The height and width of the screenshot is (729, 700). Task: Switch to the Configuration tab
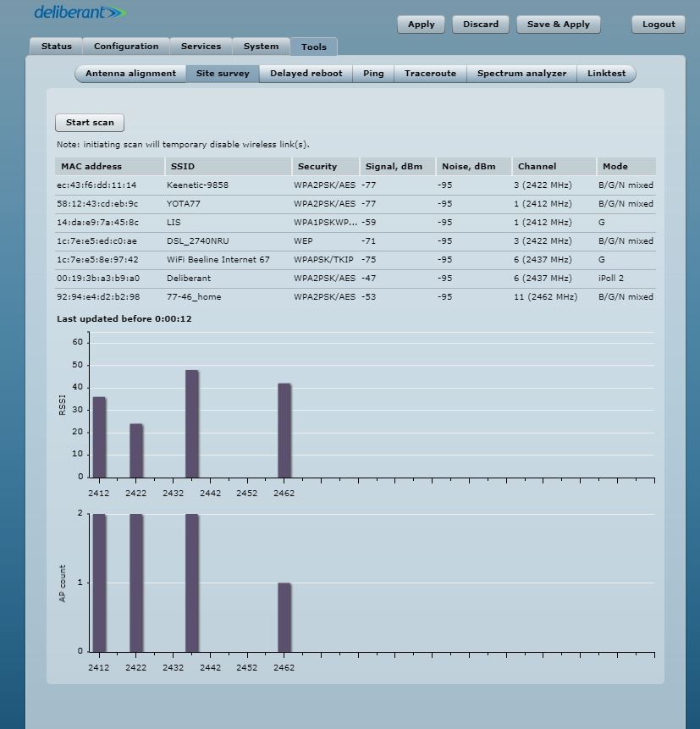point(126,47)
